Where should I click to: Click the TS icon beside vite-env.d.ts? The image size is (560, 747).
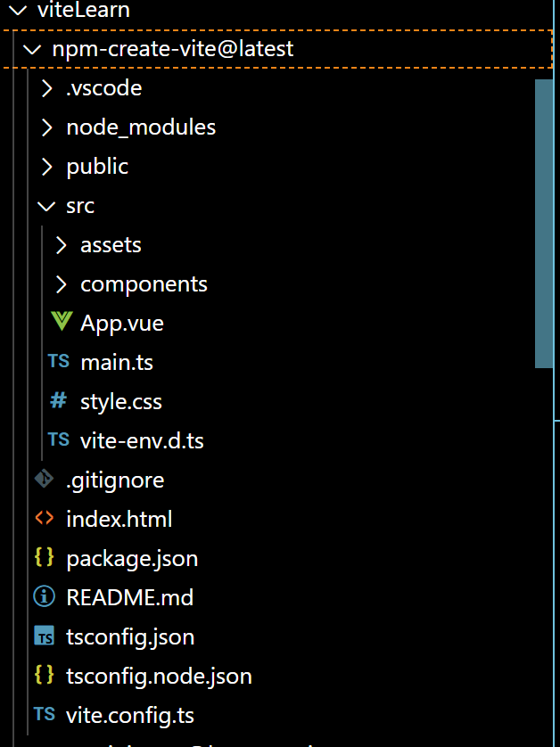pyautogui.click(x=59, y=439)
